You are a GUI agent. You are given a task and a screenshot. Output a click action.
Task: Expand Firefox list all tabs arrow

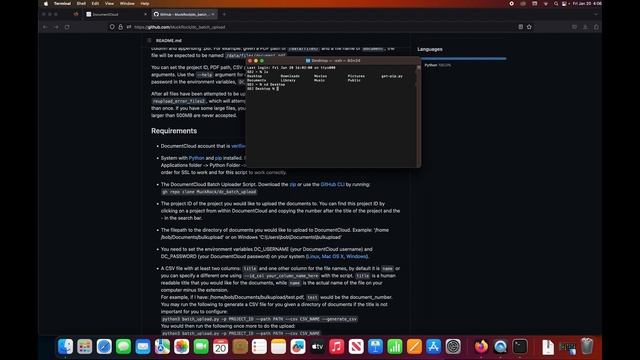point(596,14)
